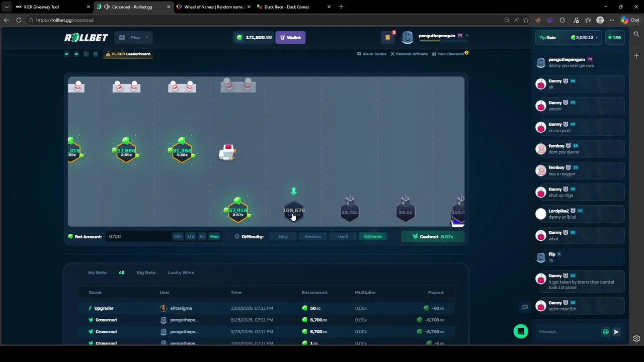Open Claim Codes
Screen dimensions: 644x362
tap(372, 54)
